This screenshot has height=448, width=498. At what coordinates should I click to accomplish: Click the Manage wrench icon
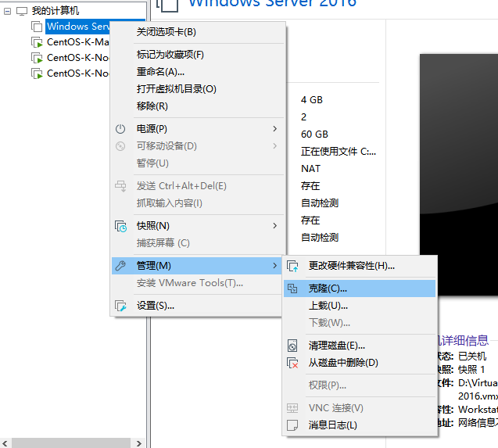pos(120,266)
